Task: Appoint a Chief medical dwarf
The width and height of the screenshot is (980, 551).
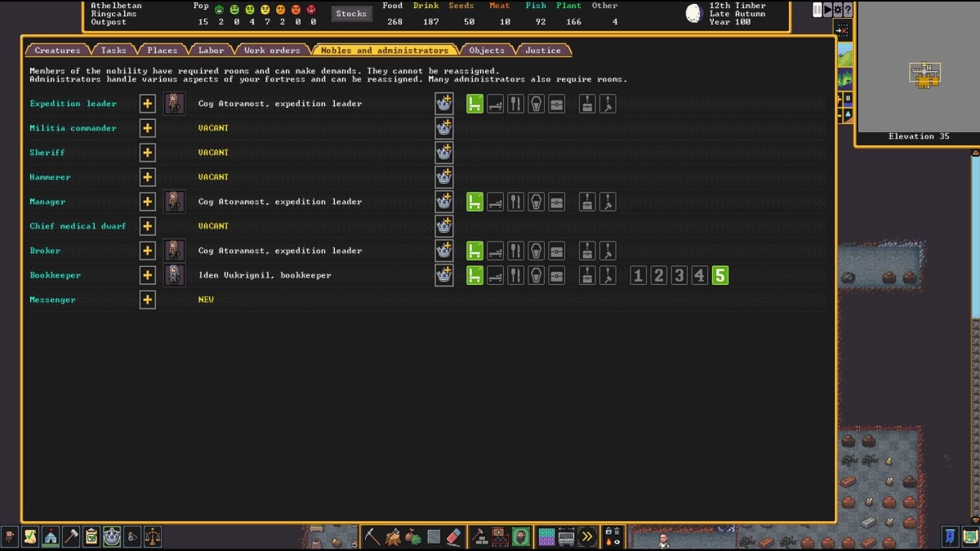Action: (147, 226)
